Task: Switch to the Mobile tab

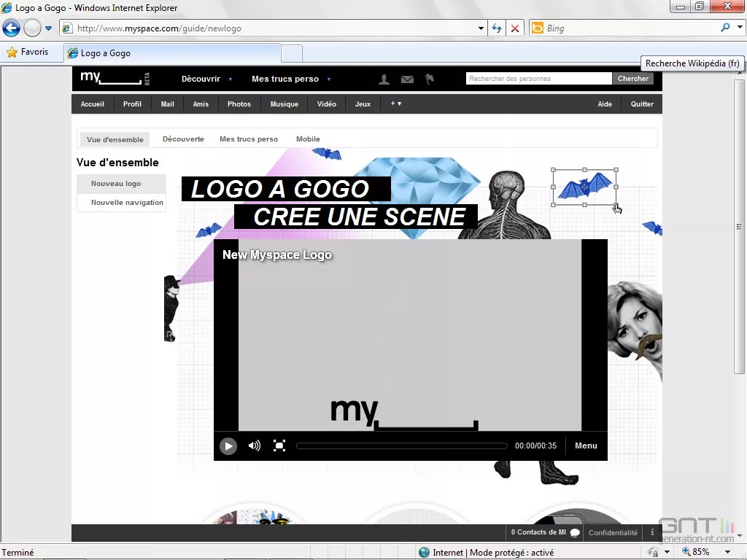Action: coord(309,139)
